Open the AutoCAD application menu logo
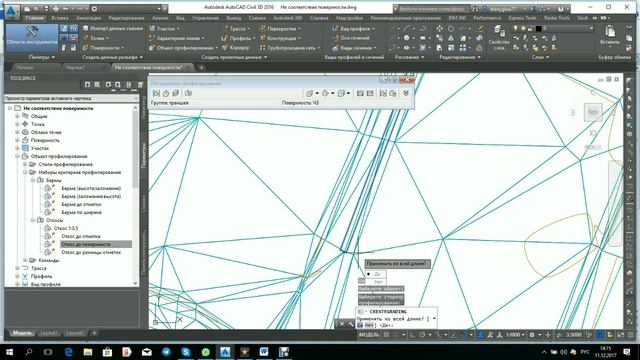 tap(11, 11)
